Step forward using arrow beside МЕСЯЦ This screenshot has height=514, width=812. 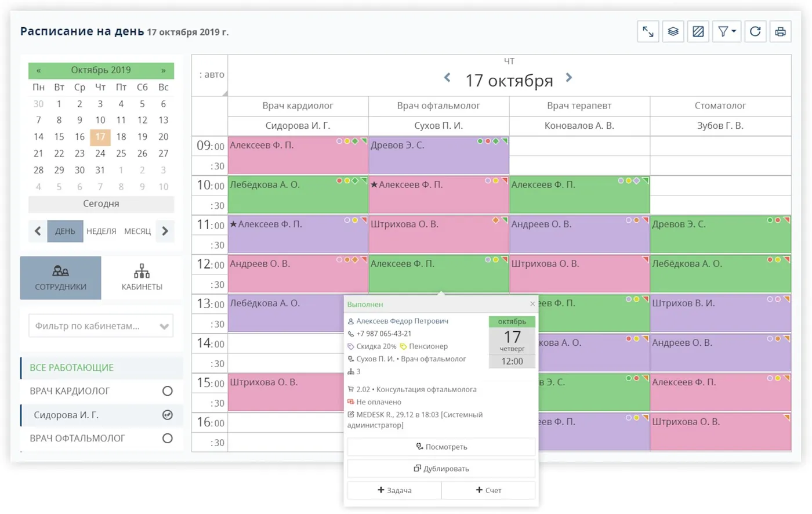click(x=165, y=231)
